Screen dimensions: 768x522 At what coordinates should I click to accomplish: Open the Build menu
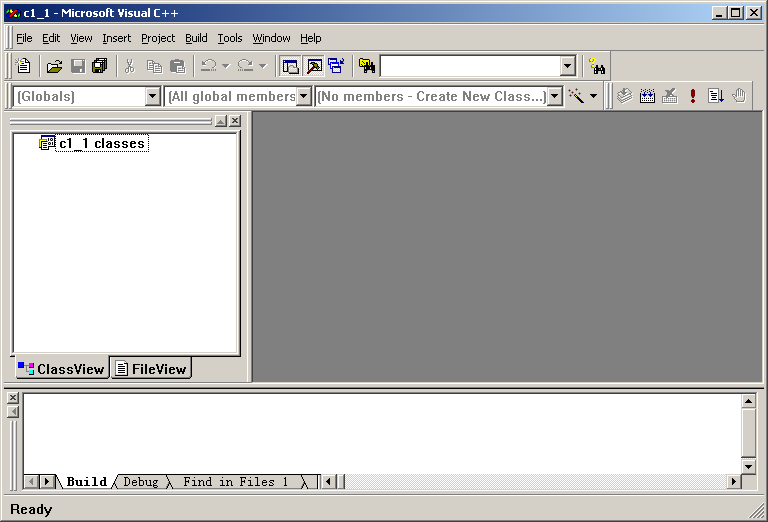point(196,38)
